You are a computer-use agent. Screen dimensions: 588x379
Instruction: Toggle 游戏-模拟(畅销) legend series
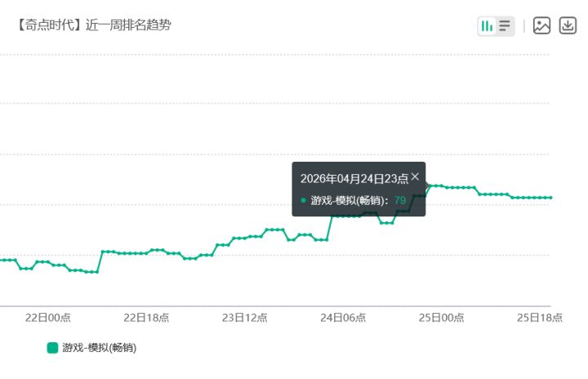pyautogui.click(x=91, y=348)
